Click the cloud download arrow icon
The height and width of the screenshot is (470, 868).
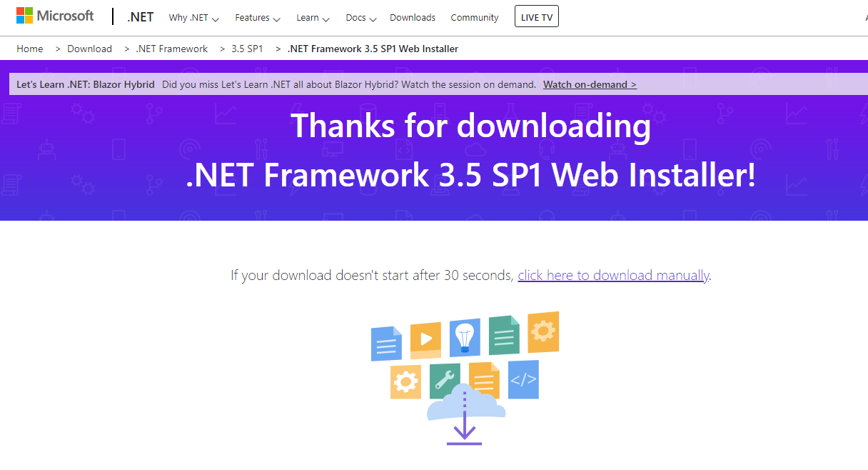point(465,416)
